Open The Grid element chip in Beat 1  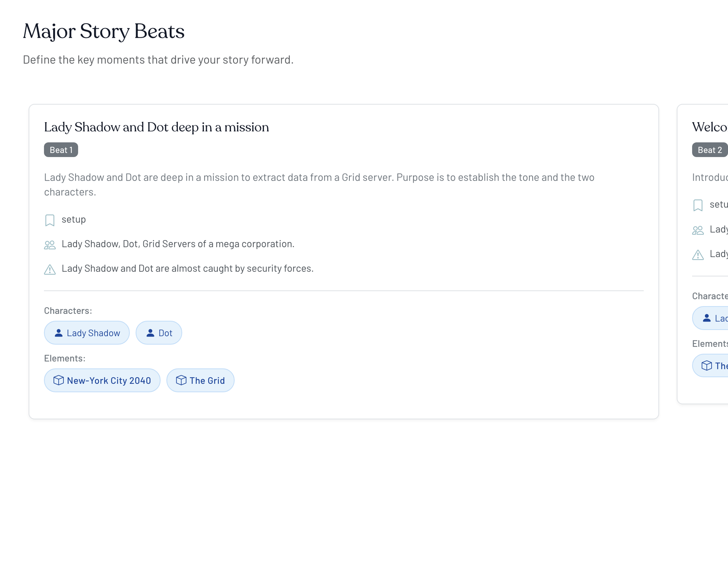(200, 380)
